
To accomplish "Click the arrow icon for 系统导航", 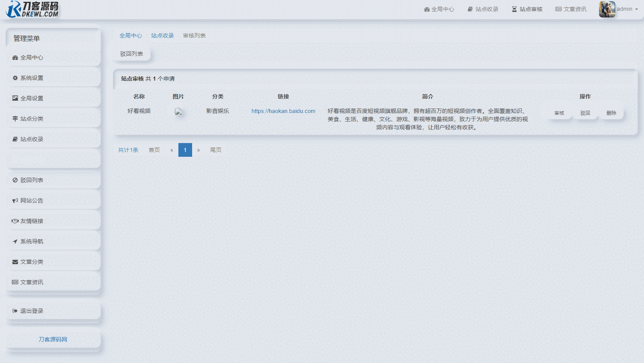I will click(15, 242).
